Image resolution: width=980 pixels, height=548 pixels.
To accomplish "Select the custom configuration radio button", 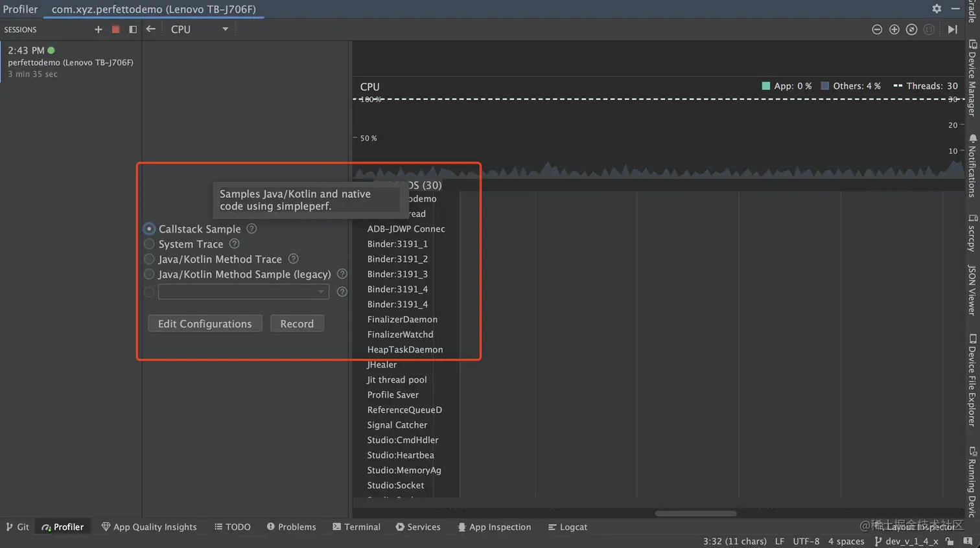I will (149, 291).
